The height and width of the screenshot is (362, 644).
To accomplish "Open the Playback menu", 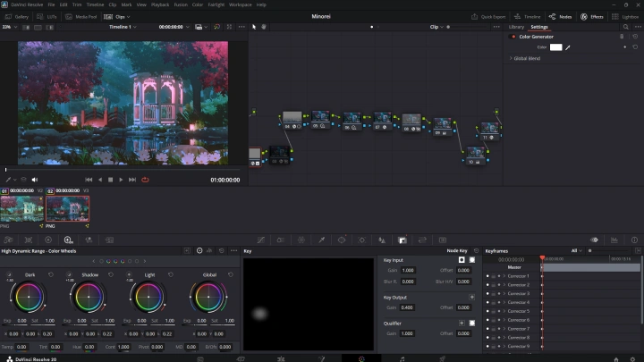I will point(160,5).
